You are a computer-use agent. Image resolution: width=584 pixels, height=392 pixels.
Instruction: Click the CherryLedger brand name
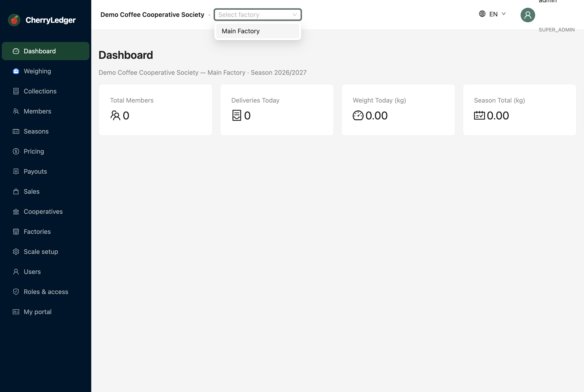pos(51,20)
